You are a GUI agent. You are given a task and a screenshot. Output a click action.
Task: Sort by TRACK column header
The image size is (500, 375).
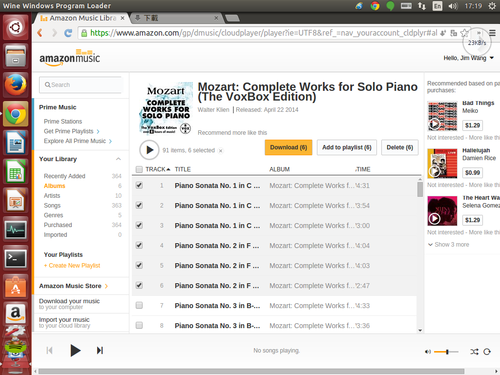(158, 169)
